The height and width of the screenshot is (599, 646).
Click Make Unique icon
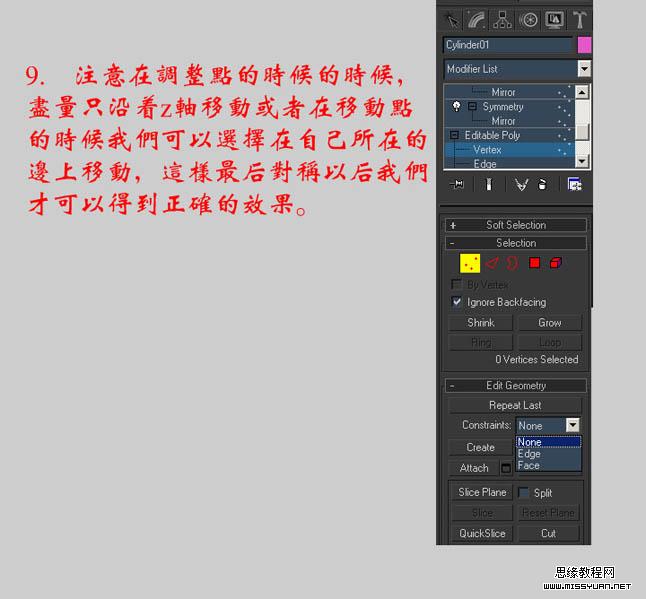tap(521, 184)
